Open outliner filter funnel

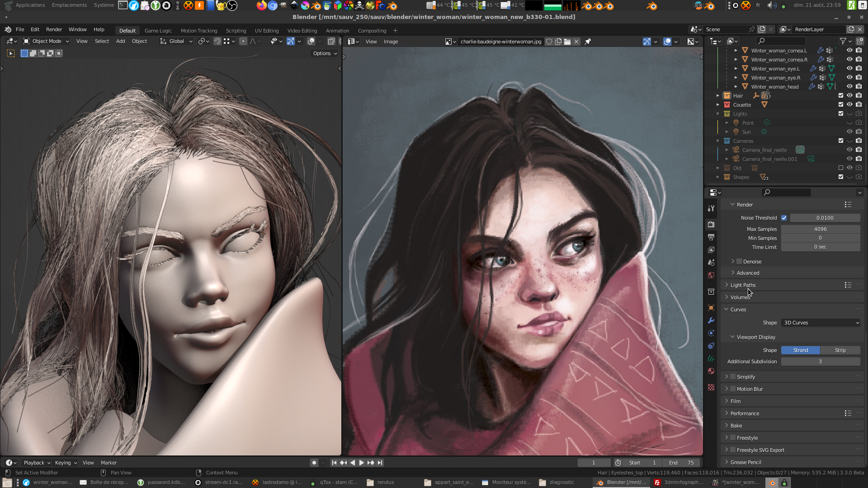tap(843, 41)
